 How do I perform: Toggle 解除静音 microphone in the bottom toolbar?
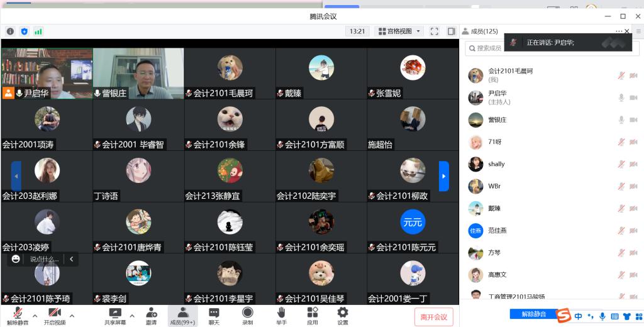18,315
